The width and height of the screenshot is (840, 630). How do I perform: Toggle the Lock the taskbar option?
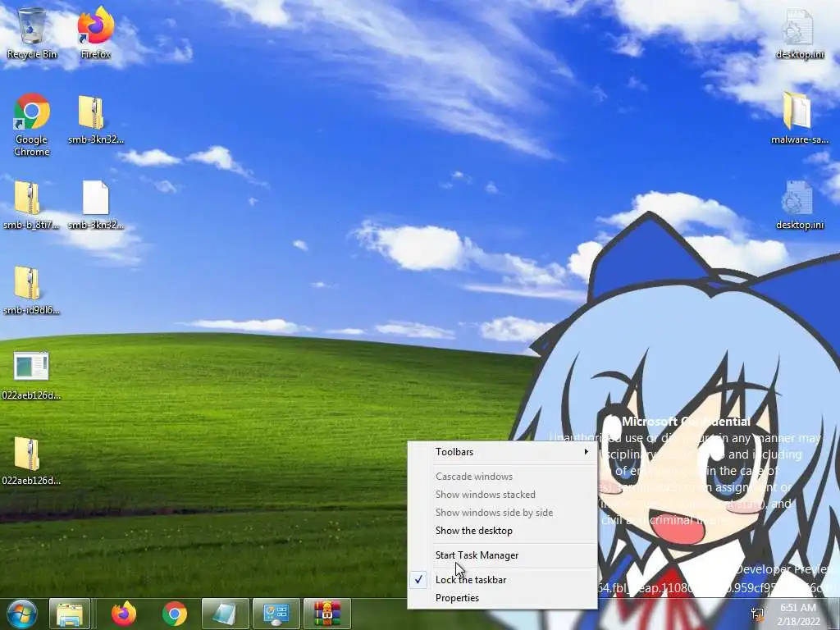[x=503, y=580]
